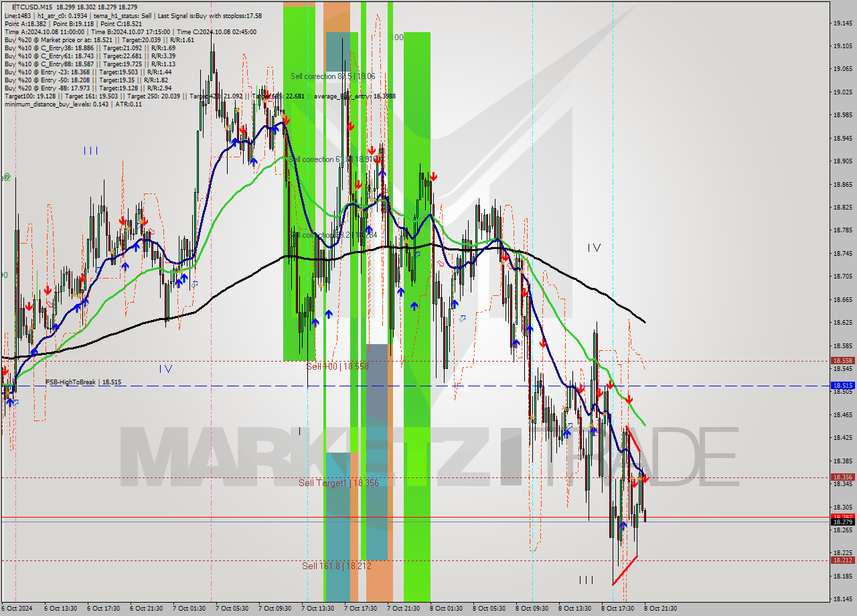This screenshot has height=616, width=857.
Task: Select the 'FSB-HighToBreak | 18.515' label
Action: (84, 382)
